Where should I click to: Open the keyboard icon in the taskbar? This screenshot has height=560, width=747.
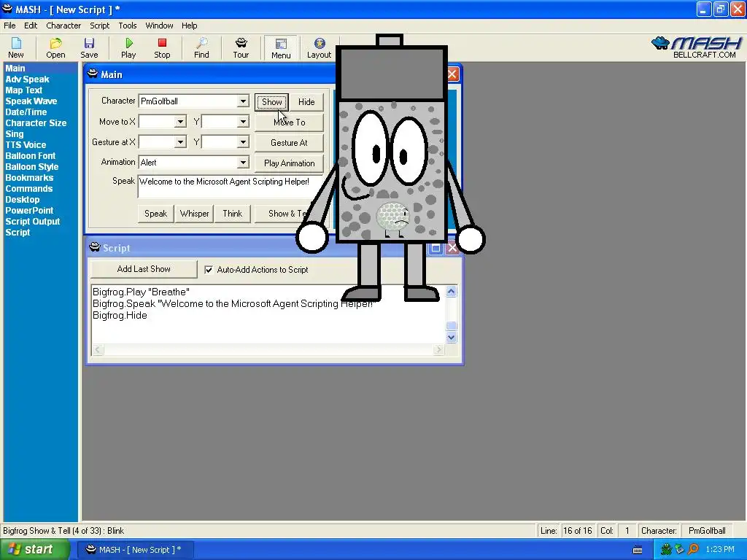tap(638, 550)
